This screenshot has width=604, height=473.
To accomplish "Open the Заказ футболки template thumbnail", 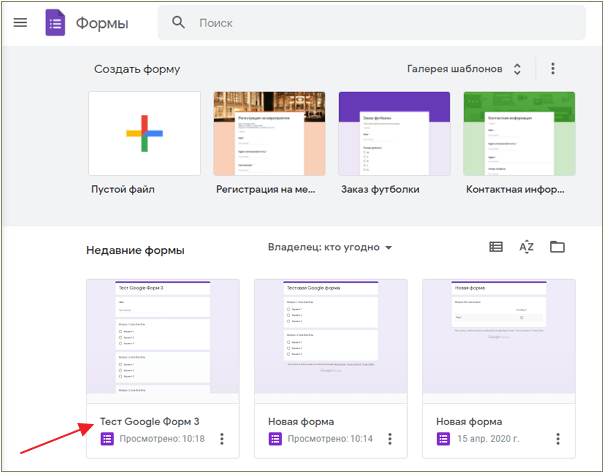I will tap(394, 133).
